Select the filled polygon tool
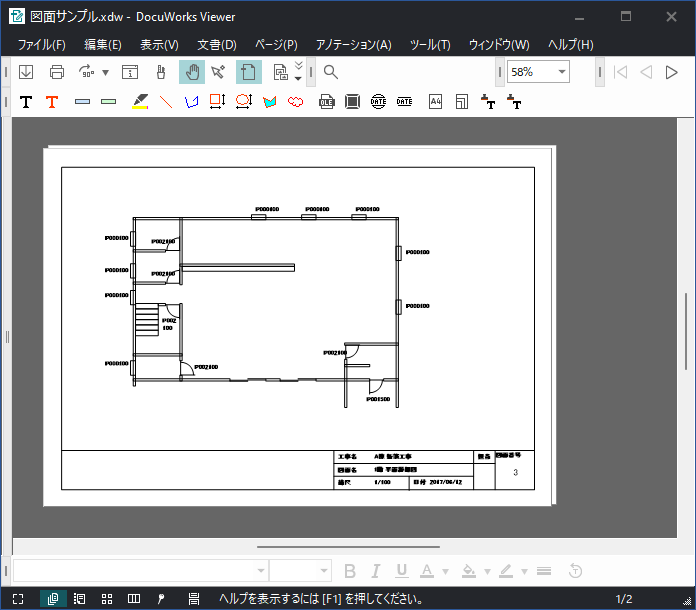The width and height of the screenshot is (696, 610). pyautogui.click(x=269, y=102)
